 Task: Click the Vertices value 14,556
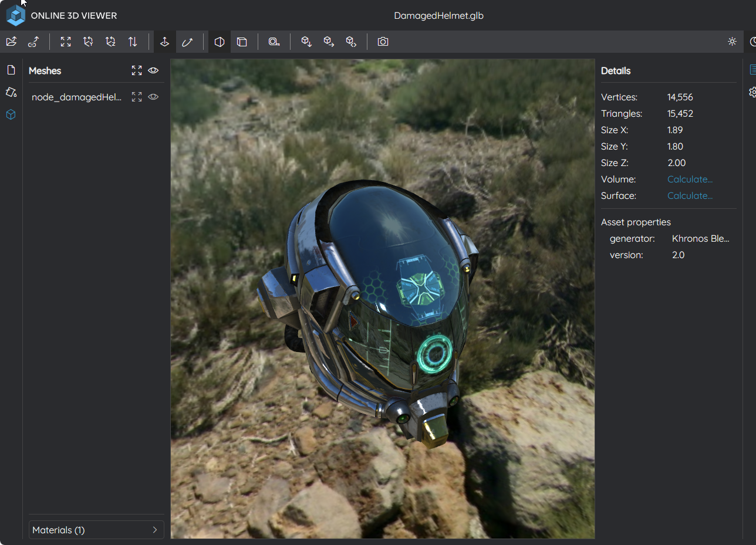[680, 97]
